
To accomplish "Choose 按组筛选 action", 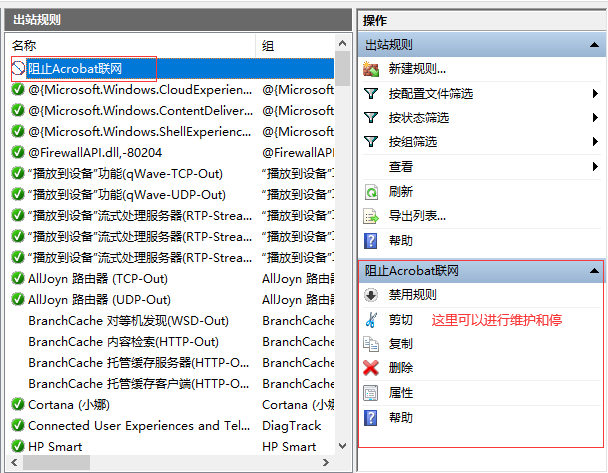I will point(413,142).
